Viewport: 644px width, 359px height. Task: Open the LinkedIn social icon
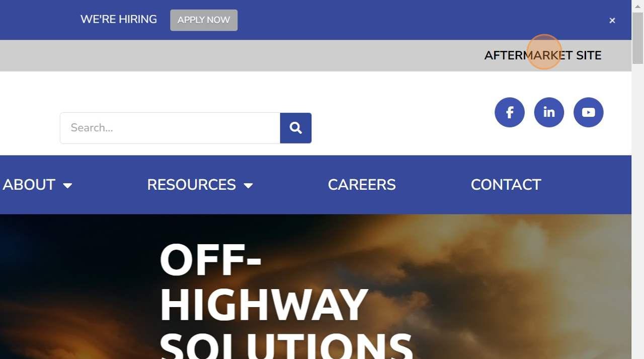pos(549,112)
